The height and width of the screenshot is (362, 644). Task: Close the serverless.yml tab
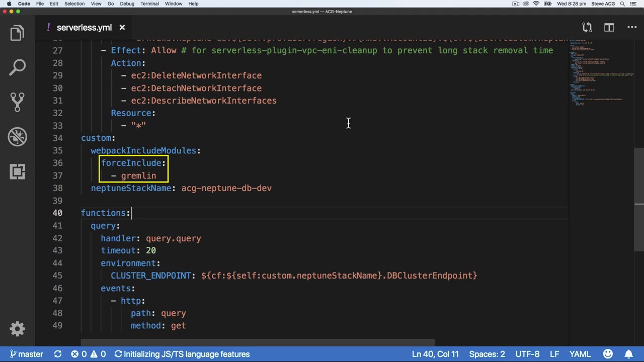pos(122,28)
